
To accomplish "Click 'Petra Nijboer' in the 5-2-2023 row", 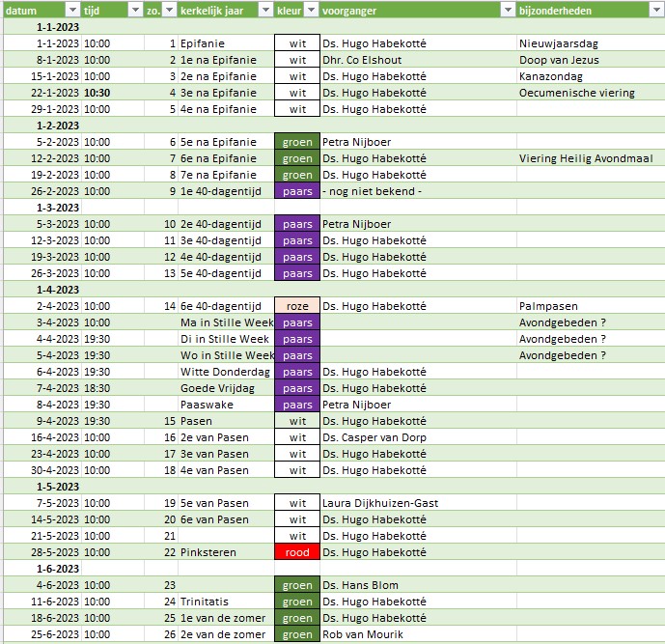I will [418, 142].
